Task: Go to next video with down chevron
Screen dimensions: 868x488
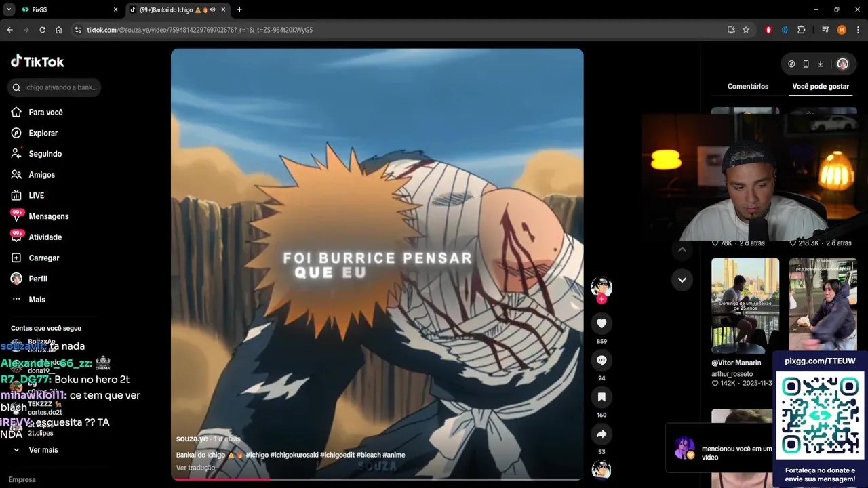Action: click(682, 279)
